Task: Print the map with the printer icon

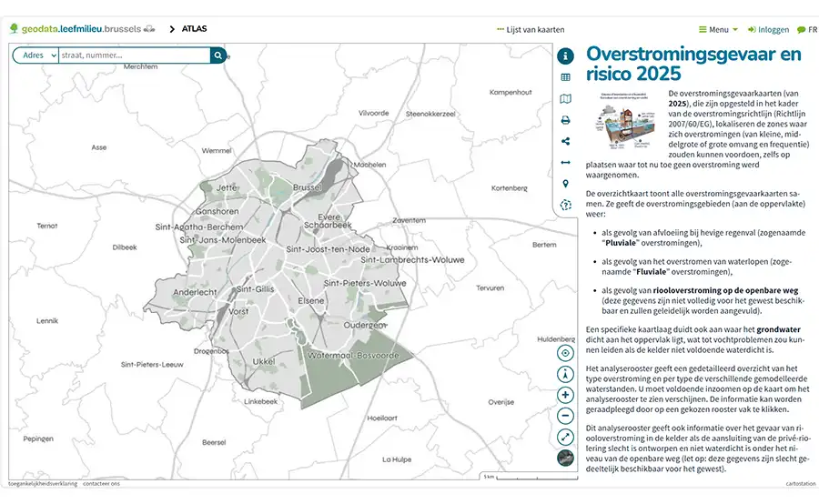Action: 565,120
